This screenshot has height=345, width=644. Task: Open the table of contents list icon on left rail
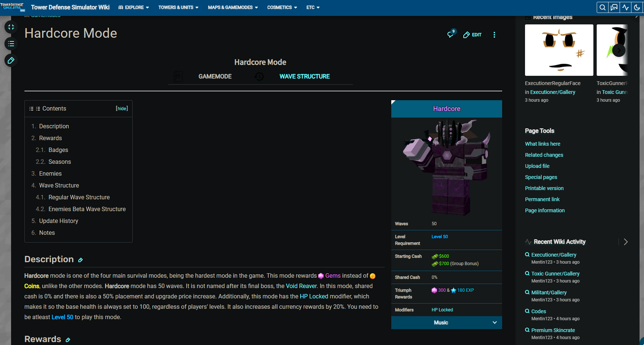(11, 44)
